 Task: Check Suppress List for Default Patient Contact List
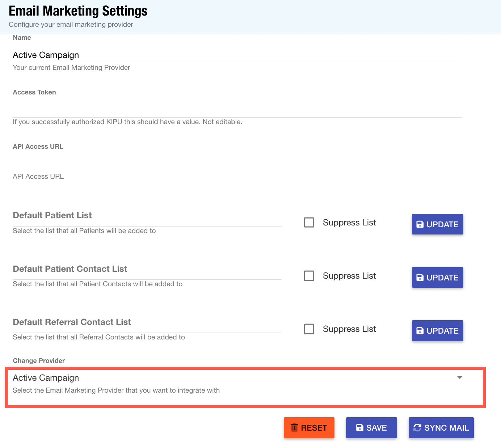[x=309, y=276]
